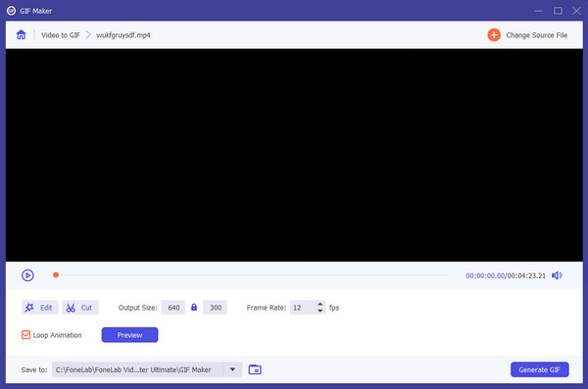Viewport: 588px width, 389px height.
Task: Click the output width field 640
Action: (x=173, y=308)
